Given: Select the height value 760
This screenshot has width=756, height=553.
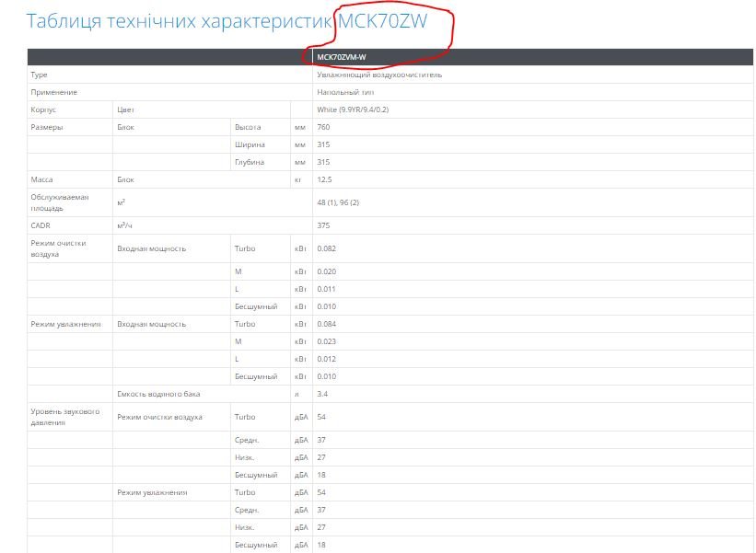Looking at the screenshot, I should pos(323,127).
